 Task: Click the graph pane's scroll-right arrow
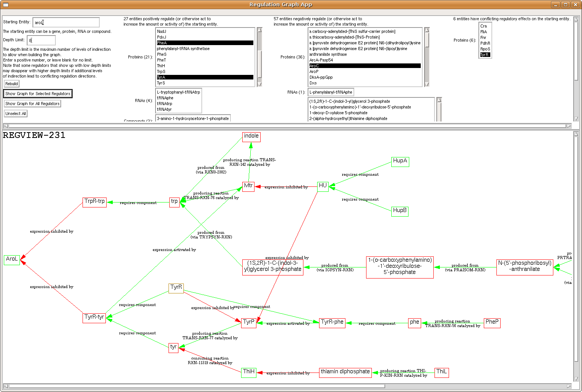(569, 386)
